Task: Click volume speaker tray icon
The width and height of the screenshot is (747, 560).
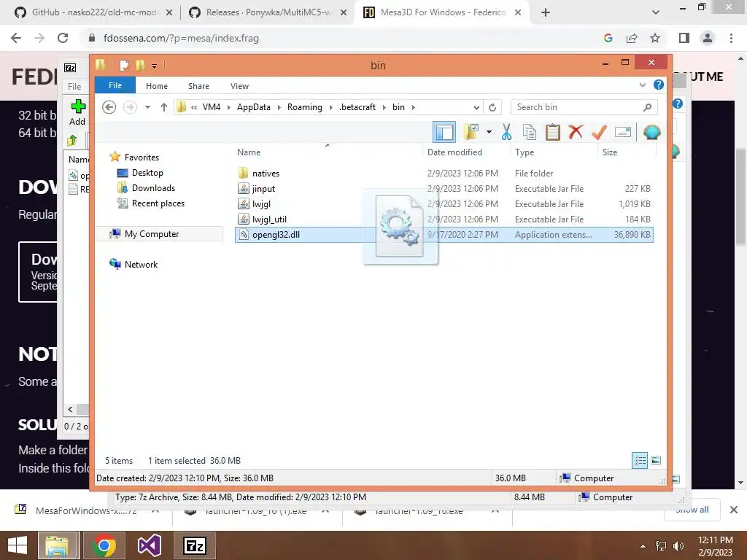Action: pyautogui.click(x=678, y=545)
